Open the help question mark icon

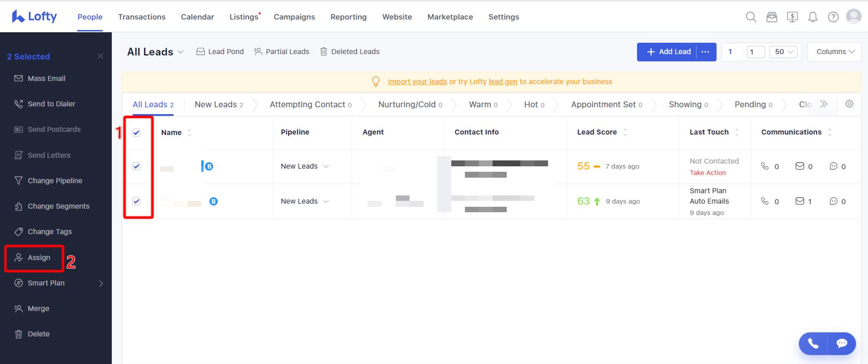833,17
